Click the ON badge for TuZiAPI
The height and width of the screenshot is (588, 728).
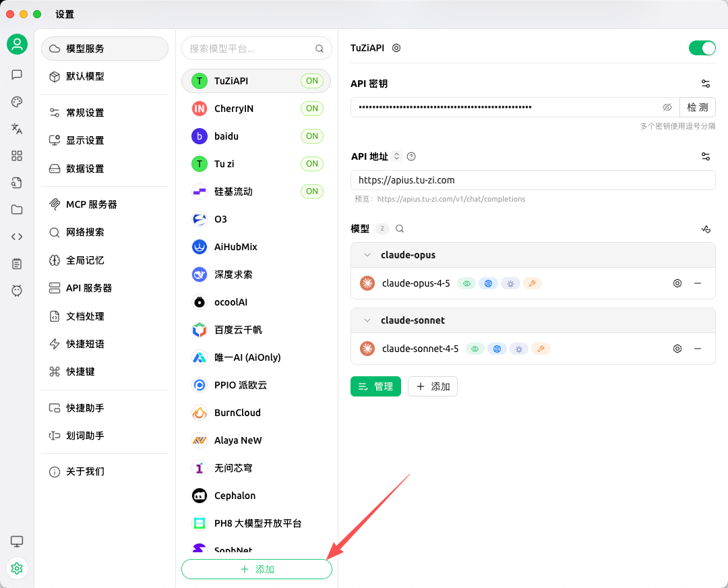click(312, 81)
